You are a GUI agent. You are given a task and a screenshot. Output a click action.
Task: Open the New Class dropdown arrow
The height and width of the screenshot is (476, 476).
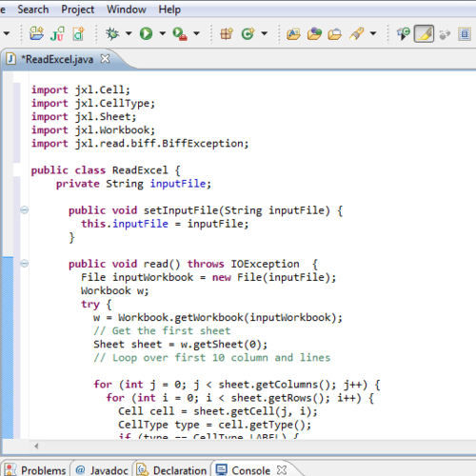pos(264,33)
